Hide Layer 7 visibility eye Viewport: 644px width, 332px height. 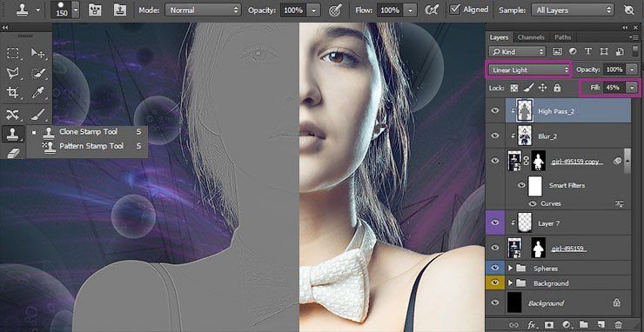click(495, 222)
